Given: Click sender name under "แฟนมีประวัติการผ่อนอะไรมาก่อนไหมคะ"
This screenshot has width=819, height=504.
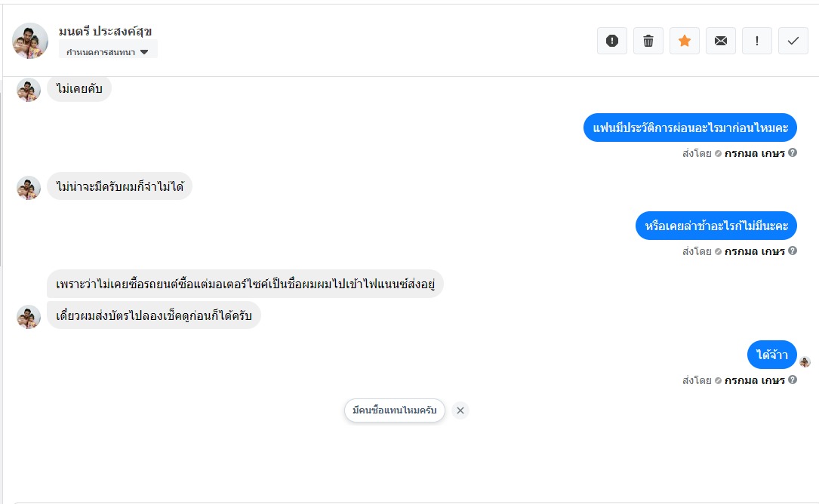Looking at the screenshot, I should pos(755,153).
